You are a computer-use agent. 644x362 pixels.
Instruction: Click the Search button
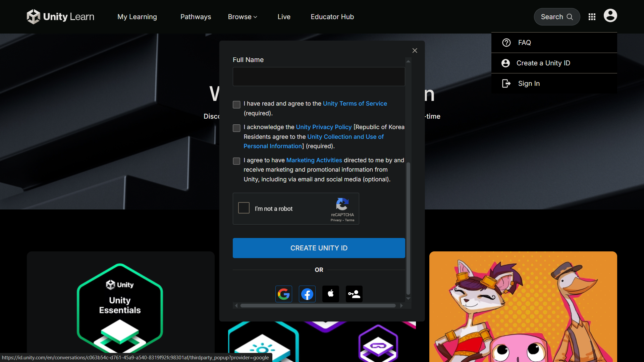(x=557, y=17)
